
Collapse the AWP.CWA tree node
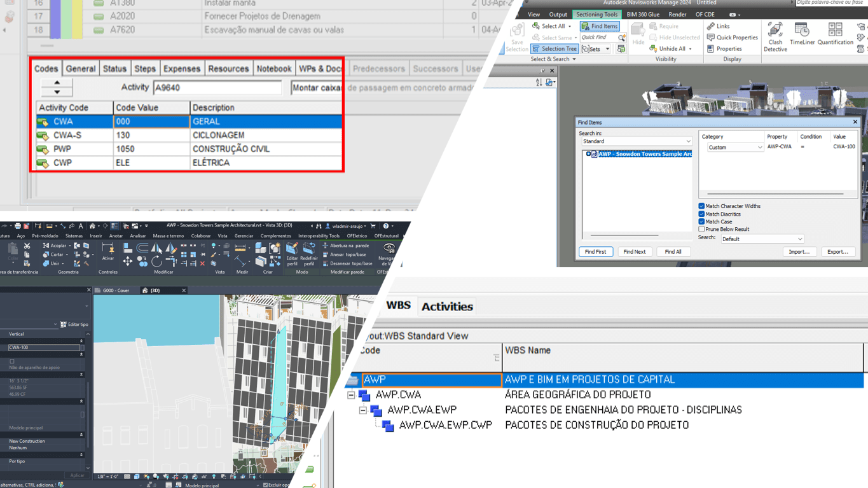(x=351, y=395)
